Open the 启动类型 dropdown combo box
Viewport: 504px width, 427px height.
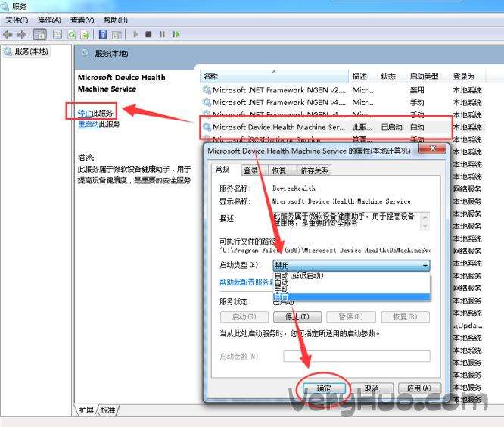point(351,266)
